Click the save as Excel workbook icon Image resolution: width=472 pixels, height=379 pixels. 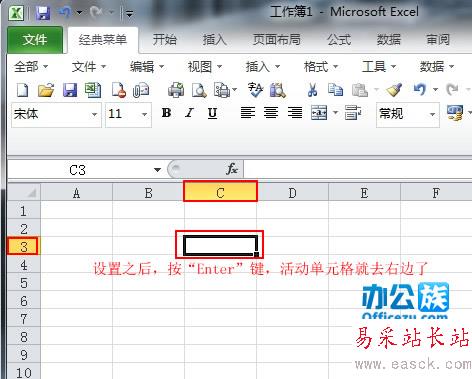pos(93,90)
